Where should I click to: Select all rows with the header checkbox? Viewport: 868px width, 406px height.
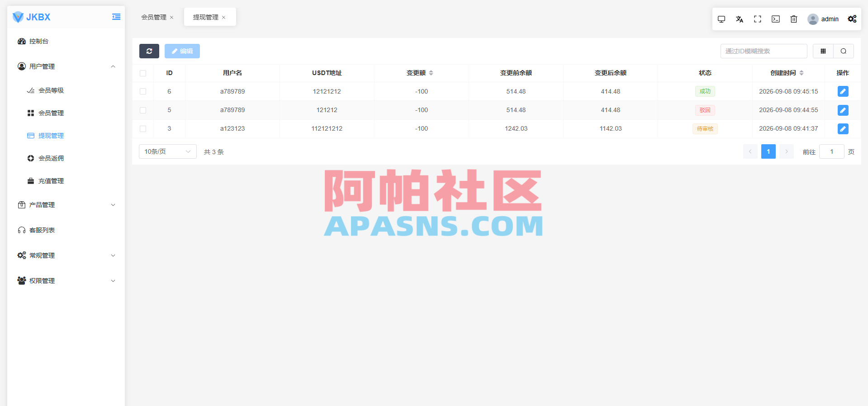(143, 73)
